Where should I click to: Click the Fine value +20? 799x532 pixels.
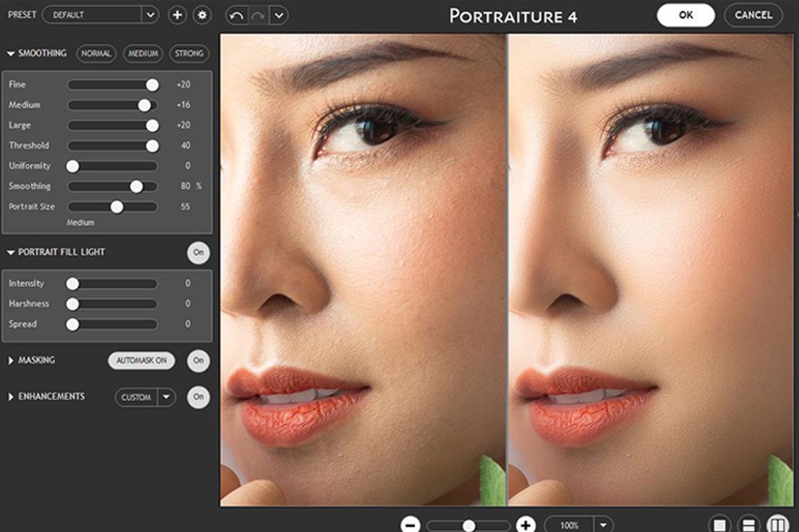183,85
